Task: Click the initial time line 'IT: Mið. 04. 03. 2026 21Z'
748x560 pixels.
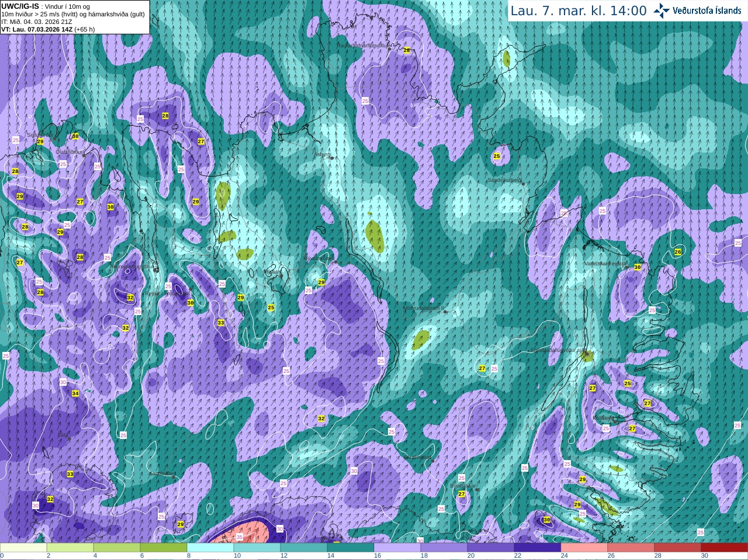Action: [37, 21]
